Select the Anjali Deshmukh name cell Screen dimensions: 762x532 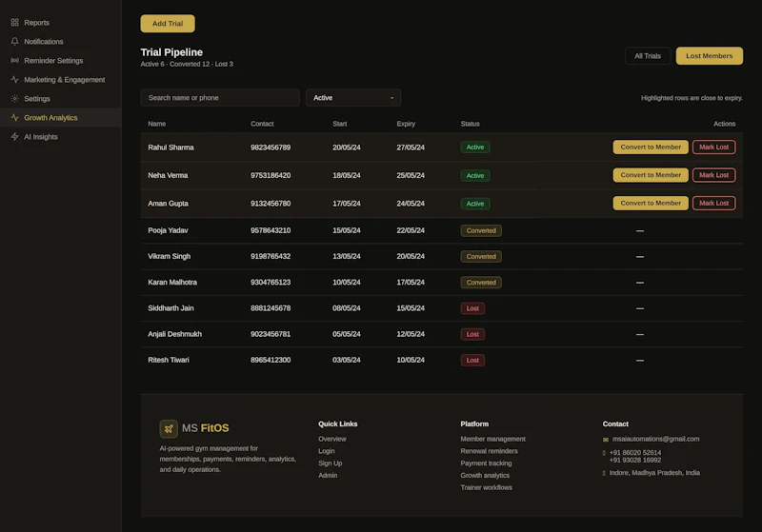point(174,334)
